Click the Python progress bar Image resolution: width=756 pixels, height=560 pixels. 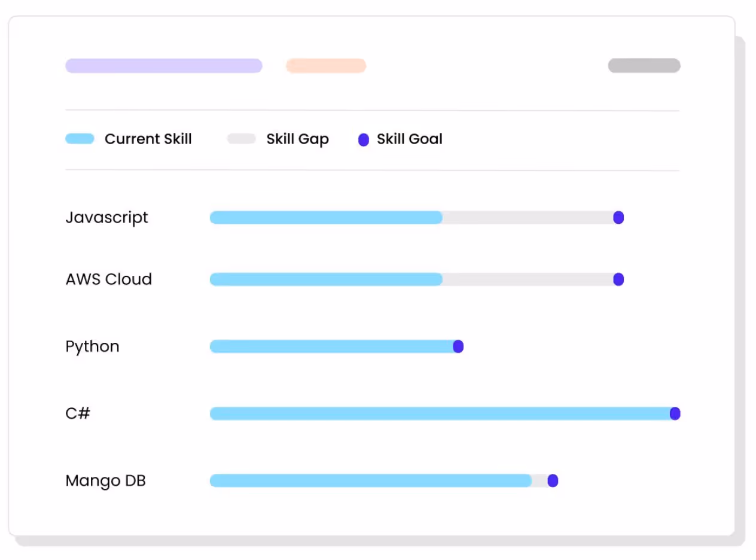(x=332, y=346)
